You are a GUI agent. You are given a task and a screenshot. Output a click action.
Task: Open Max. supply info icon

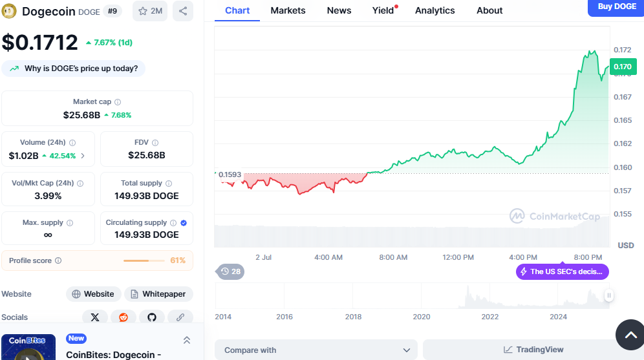click(70, 222)
